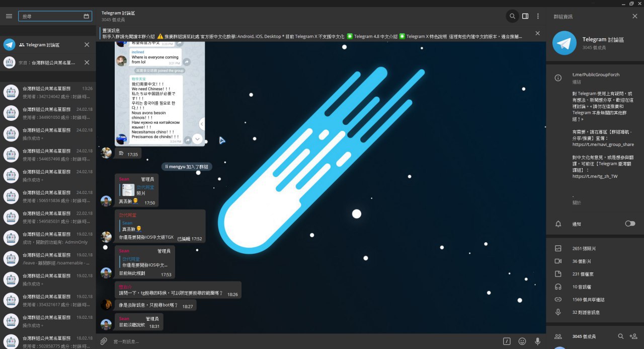
Task: Add a member to the group
Action: 633,336
